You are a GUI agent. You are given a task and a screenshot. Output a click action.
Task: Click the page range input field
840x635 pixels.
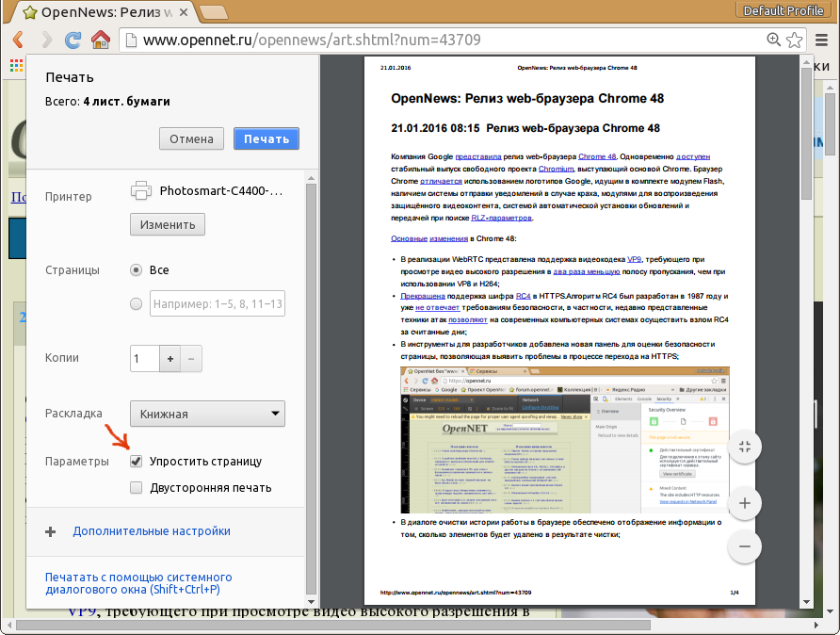click(x=217, y=304)
